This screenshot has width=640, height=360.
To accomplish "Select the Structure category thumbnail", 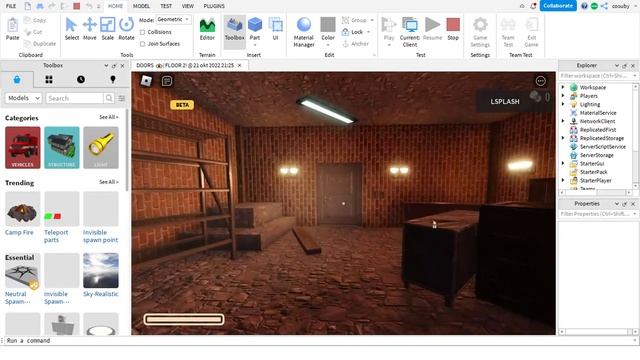I will click(62, 147).
